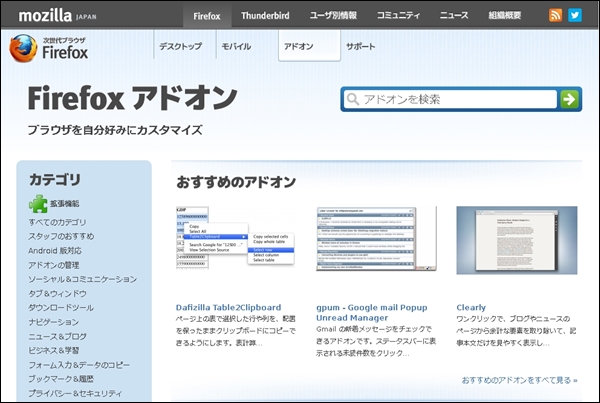This screenshot has width=600, height=403.
Task: Open ソーシャル&コミュニケーション category
Action: tap(83, 279)
